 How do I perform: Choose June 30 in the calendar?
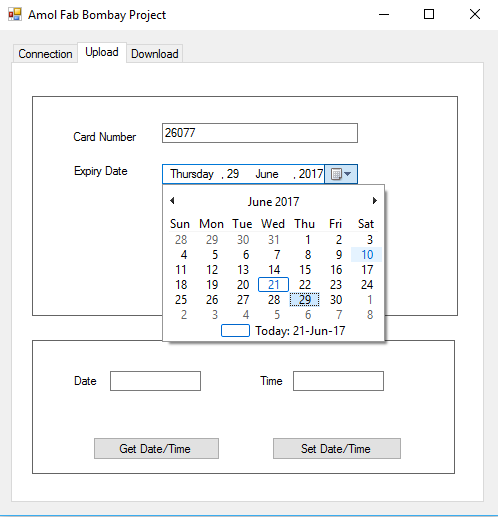[x=336, y=300]
